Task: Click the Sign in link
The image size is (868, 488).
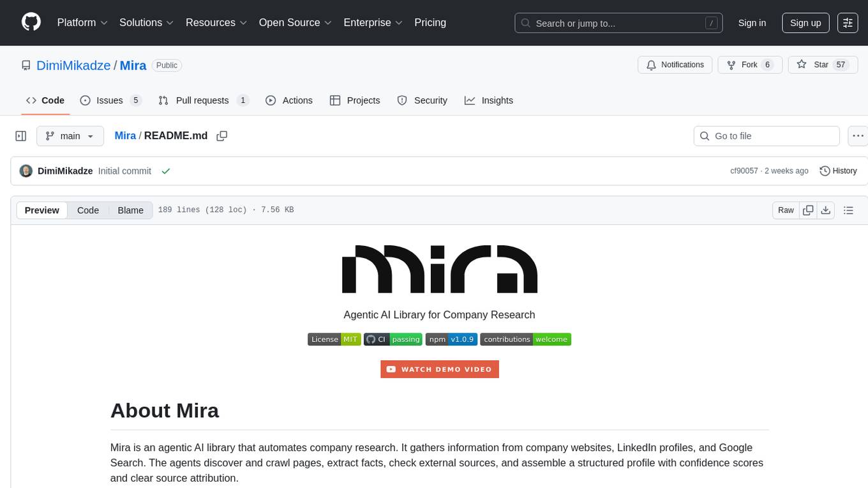Action: click(x=752, y=23)
